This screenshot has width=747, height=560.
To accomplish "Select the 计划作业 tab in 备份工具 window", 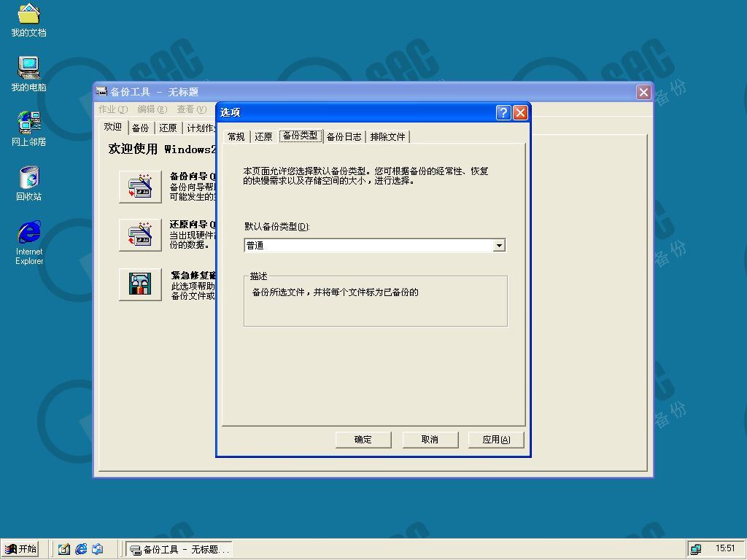I will (x=200, y=128).
